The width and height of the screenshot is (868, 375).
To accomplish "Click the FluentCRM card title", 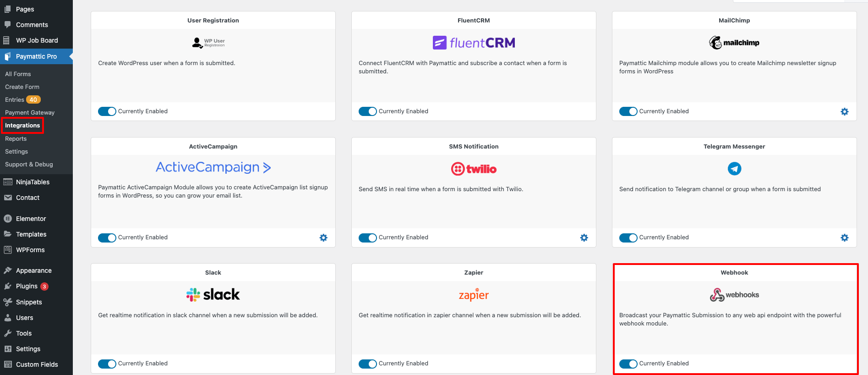I will click(474, 20).
